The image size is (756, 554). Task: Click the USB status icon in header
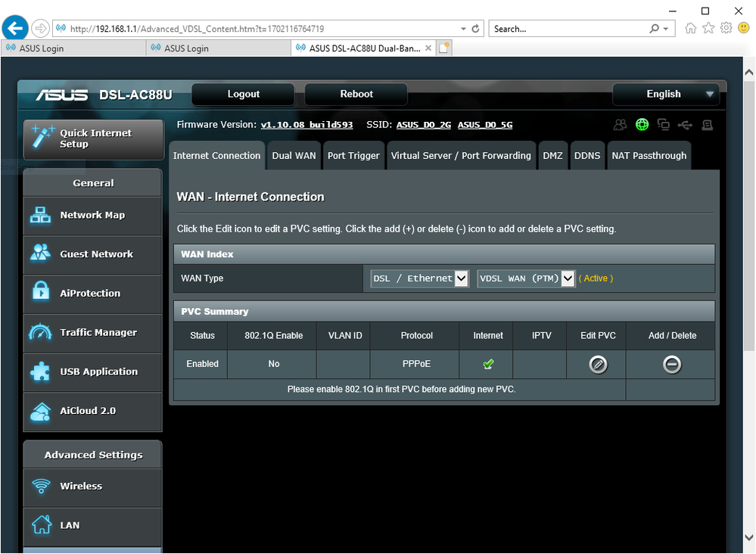(x=685, y=125)
